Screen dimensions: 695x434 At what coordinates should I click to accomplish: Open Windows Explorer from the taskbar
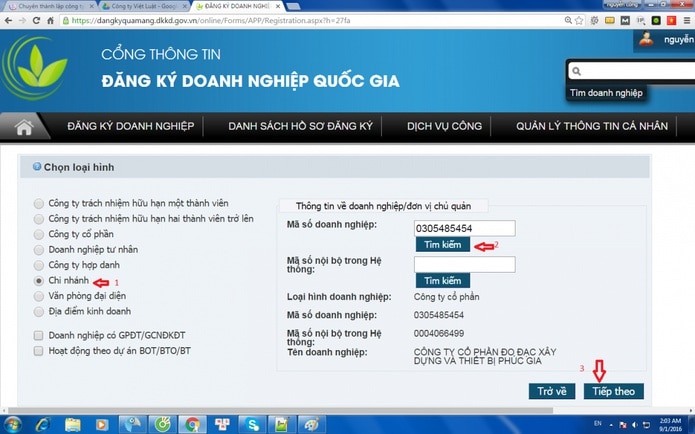click(x=73, y=425)
